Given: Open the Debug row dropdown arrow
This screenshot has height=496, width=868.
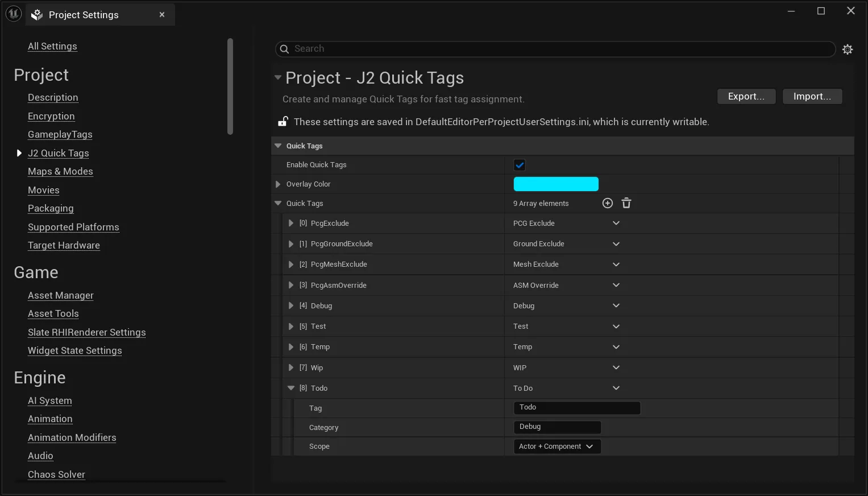Looking at the screenshot, I should (616, 305).
